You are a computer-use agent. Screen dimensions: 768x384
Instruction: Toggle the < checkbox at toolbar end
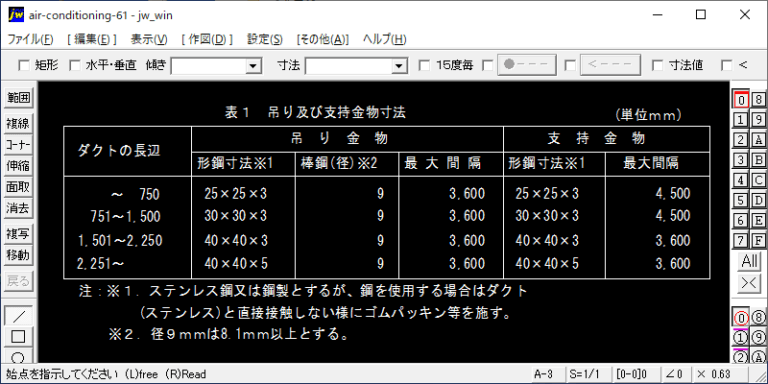pyautogui.click(x=727, y=65)
